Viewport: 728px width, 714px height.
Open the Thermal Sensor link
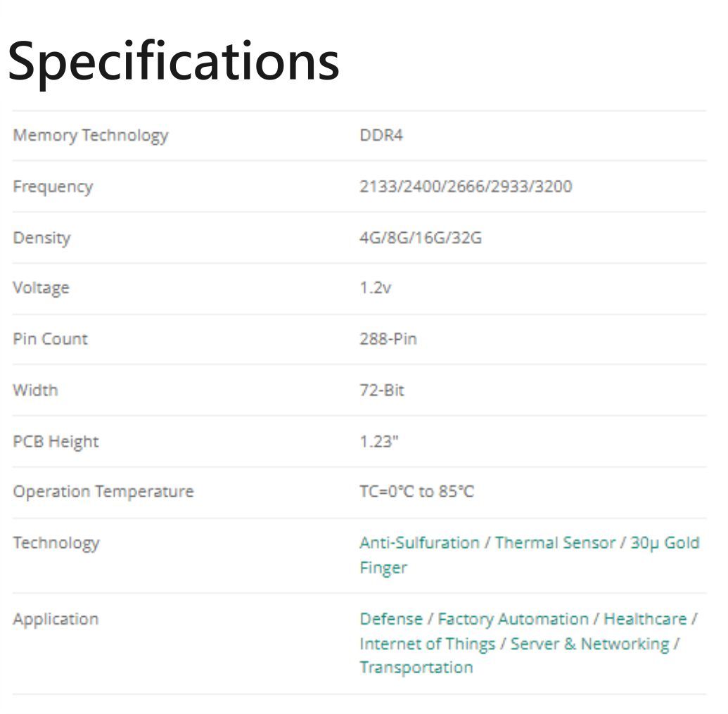(555, 542)
